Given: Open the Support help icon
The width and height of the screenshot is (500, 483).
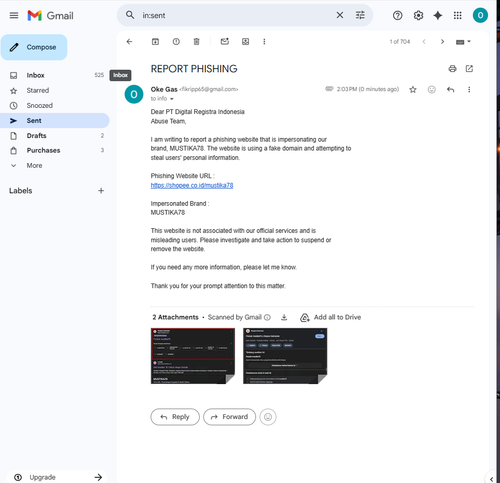Looking at the screenshot, I should 397,15.
